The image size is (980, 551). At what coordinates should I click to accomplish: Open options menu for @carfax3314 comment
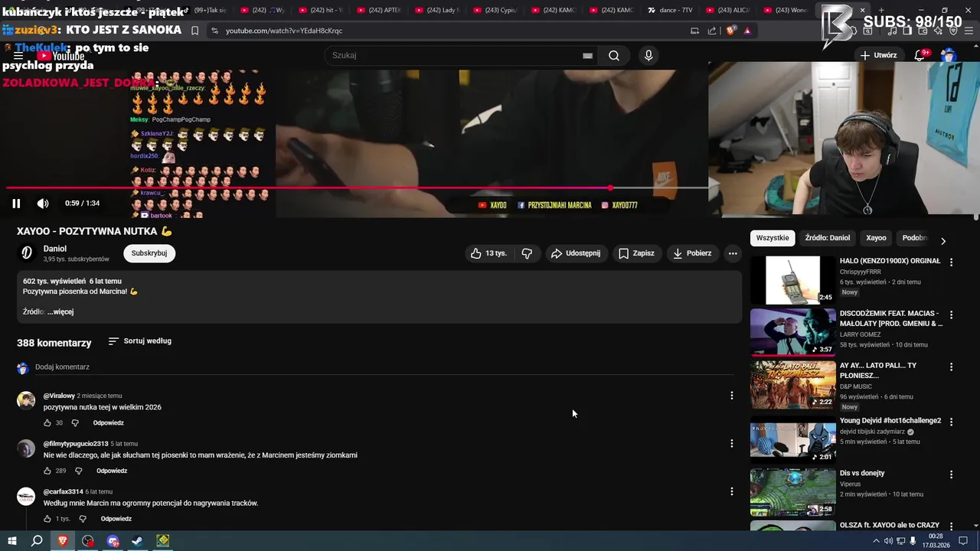point(731,491)
